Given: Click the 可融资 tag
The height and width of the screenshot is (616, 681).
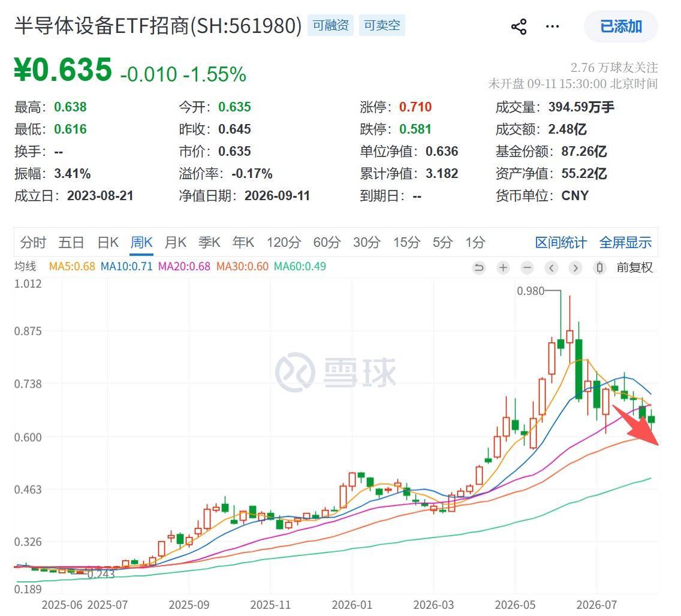Looking at the screenshot, I should pos(330,25).
